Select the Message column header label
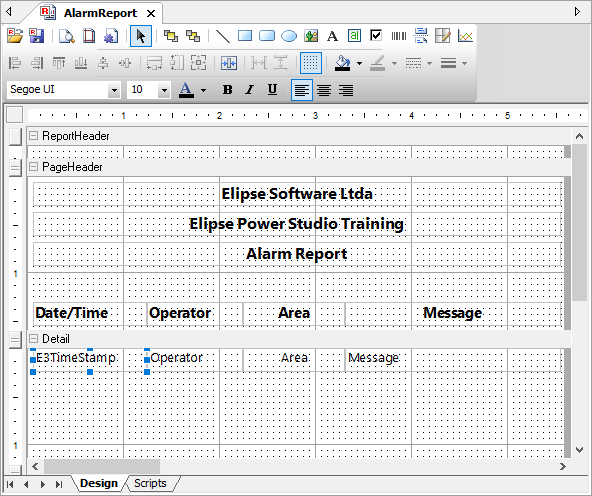 click(453, 313)
